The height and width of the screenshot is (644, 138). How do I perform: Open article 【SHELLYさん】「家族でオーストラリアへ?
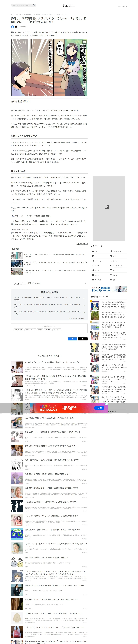click(49, 548)
